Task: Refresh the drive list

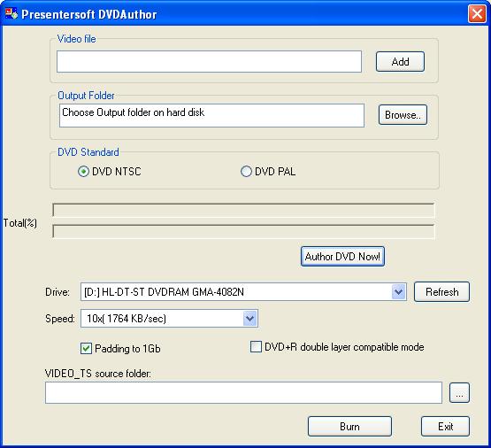Action: (x=441, y=292)
